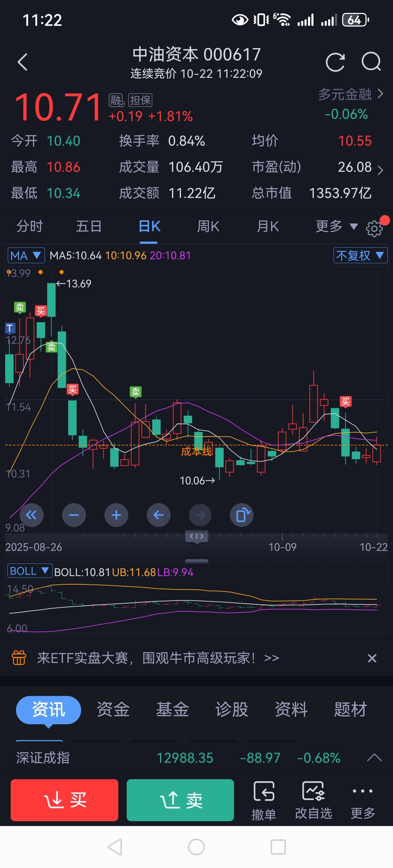
Task: Jump to earliest candles with double-left arrow
Action: 31,514
